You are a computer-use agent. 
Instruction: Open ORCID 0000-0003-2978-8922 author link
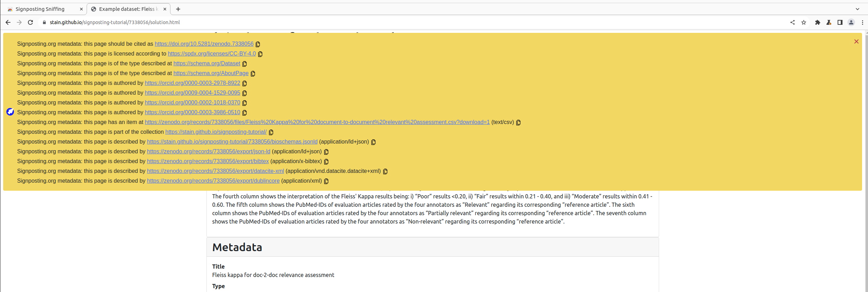pos(192,83)
